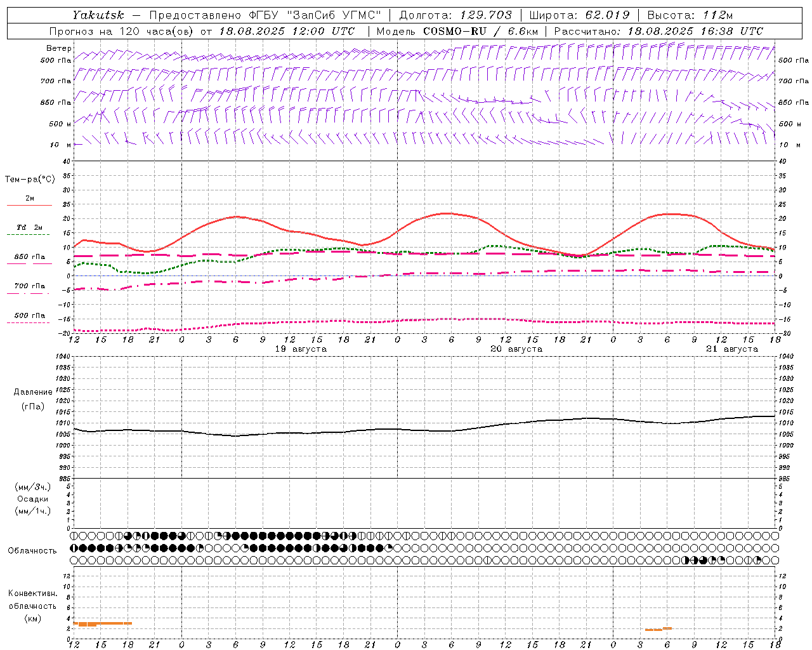This screenshot has height=650, width=812.
Task: Click the '(км)' unit label under convective cloudiness
Action: 32,618
